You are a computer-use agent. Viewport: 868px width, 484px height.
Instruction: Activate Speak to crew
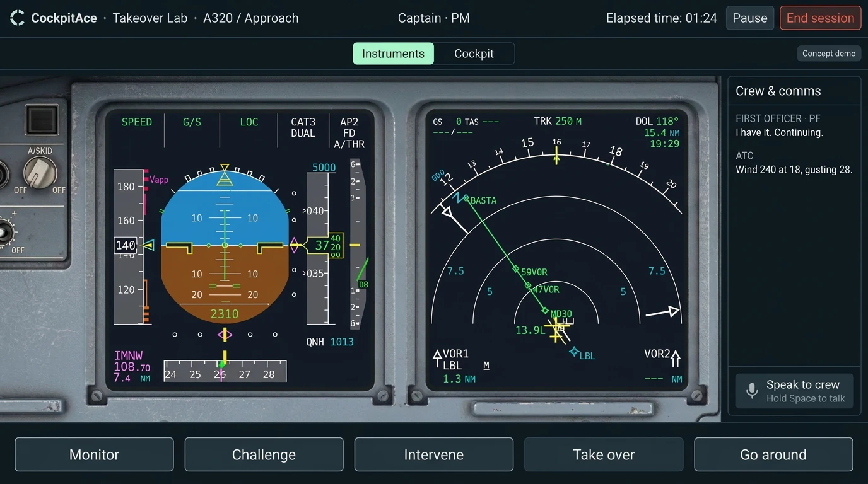794,391
